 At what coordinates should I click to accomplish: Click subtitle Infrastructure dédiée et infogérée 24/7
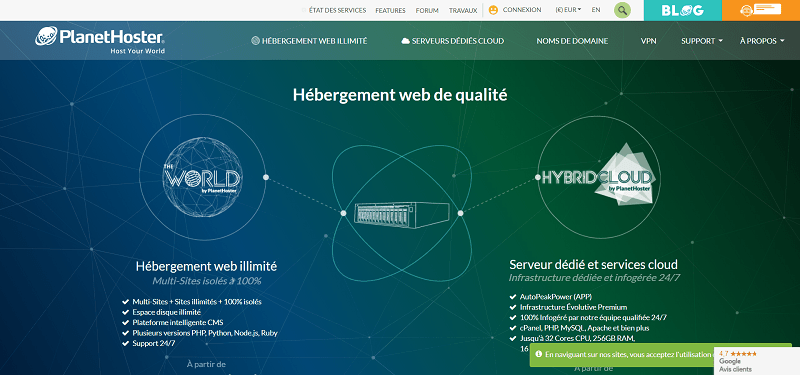coord(594,278)
